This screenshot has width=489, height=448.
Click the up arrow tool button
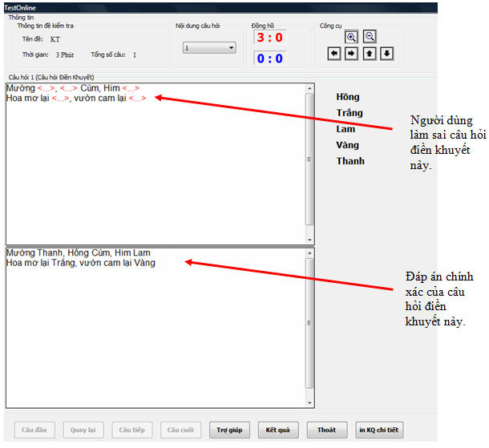point(370,54)
